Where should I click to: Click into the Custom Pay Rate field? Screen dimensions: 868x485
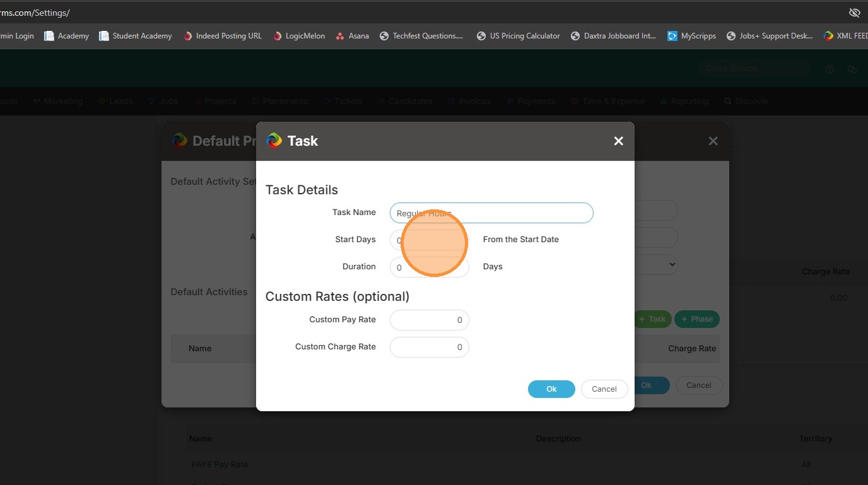pos(429,320)
